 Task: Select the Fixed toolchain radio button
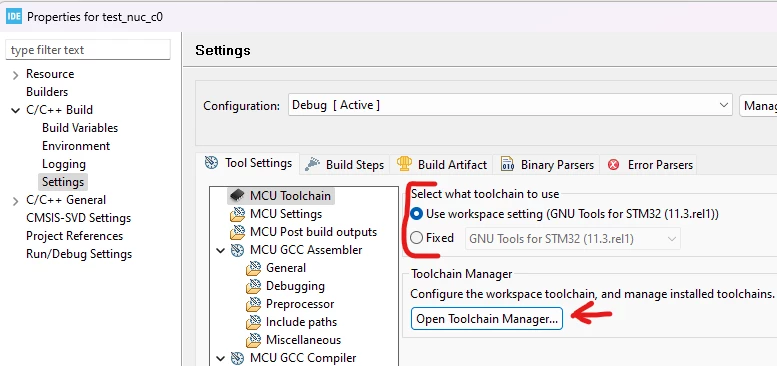point(417,238)
